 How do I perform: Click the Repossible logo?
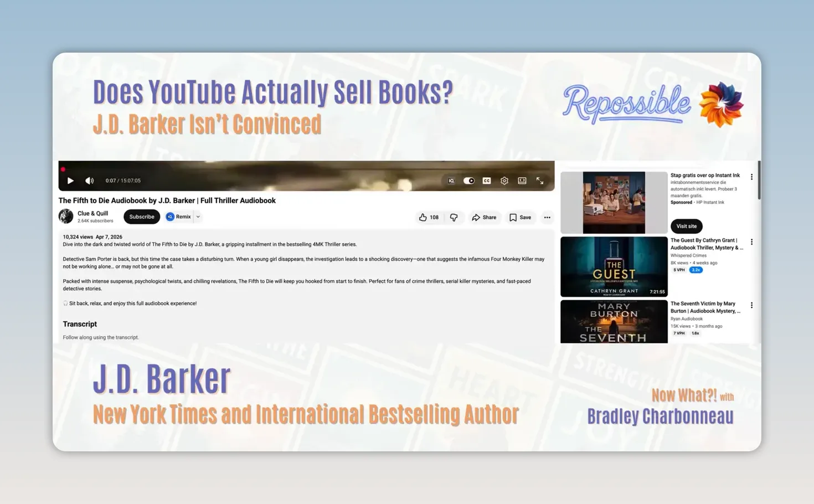[x=653, y=104]
